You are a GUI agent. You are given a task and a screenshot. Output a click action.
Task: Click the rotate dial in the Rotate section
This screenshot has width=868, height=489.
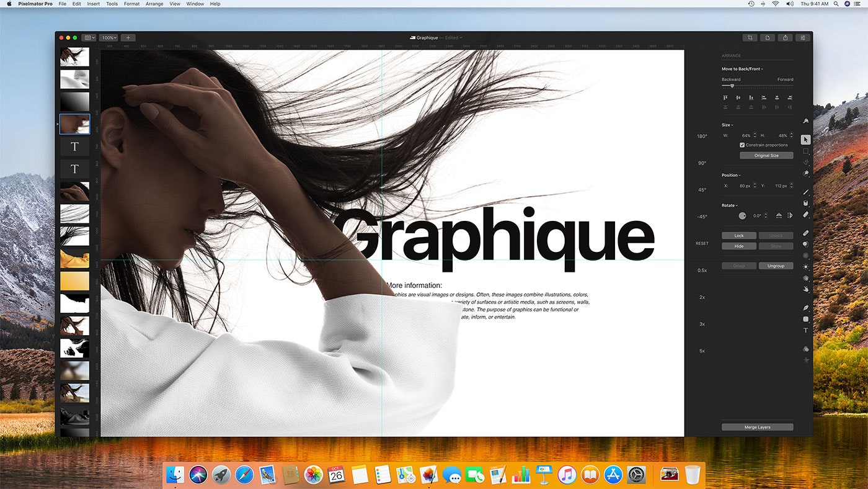pyautogui.click(x=743, y=215)
